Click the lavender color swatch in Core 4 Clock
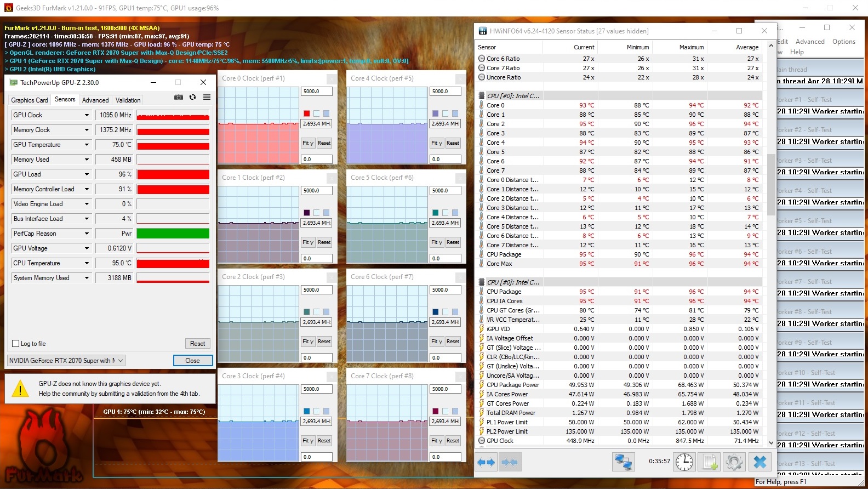The image size is (868, 489). tap(436, 113)
